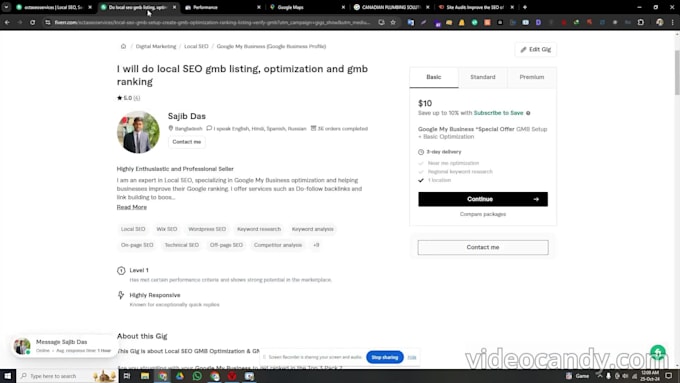Bookmark this page with star icon

pyautogui.click(x=393, y=22)
